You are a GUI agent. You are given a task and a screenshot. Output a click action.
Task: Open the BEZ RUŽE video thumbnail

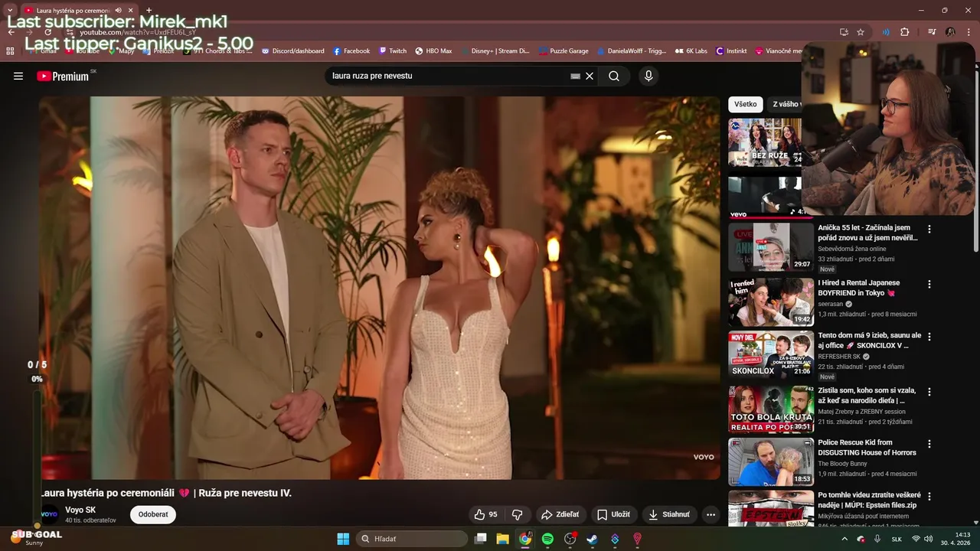click(x=765, y=142)
